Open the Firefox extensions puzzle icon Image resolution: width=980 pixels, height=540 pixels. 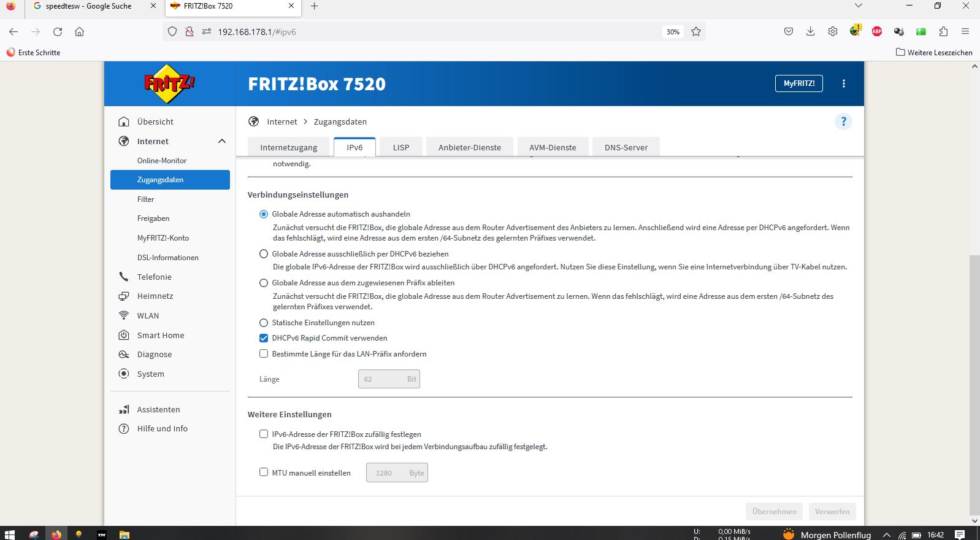943,31
